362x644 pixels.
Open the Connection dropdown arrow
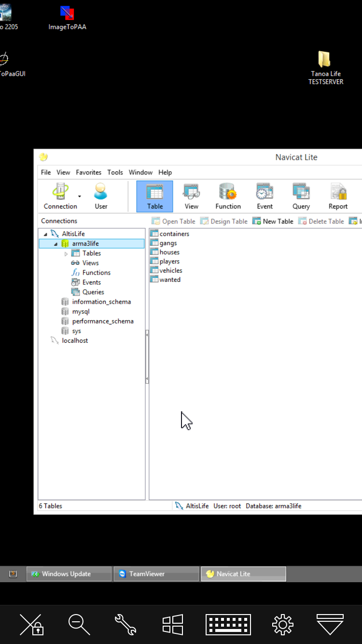(x=80, y=196)
